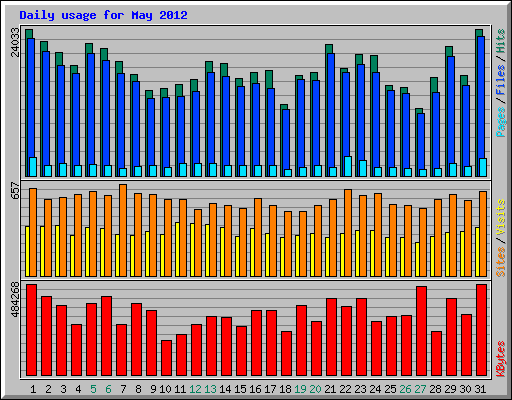Click the red "KBytes" legend label
This screenshot has width=512, height=400.
pos(501,359)
